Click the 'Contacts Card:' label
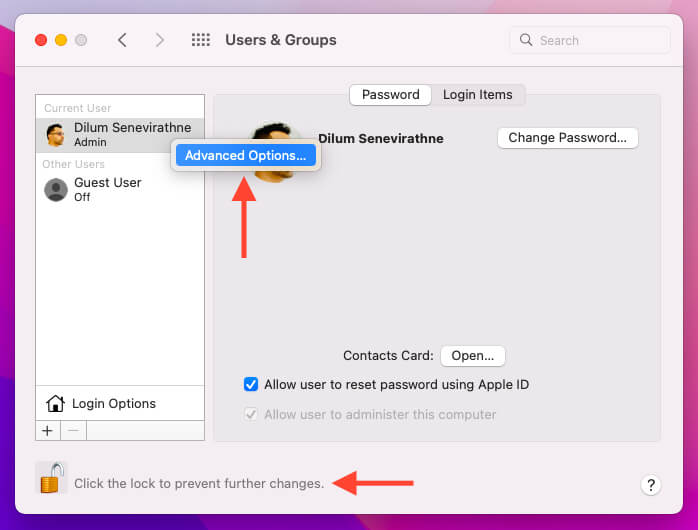This screenshot has height=530, width=698. (388, 356)
